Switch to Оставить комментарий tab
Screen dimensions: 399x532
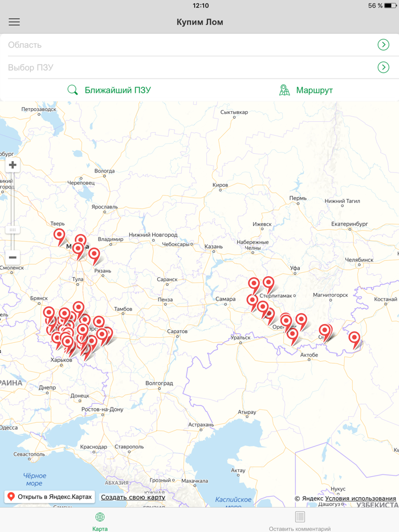(299, 521)
